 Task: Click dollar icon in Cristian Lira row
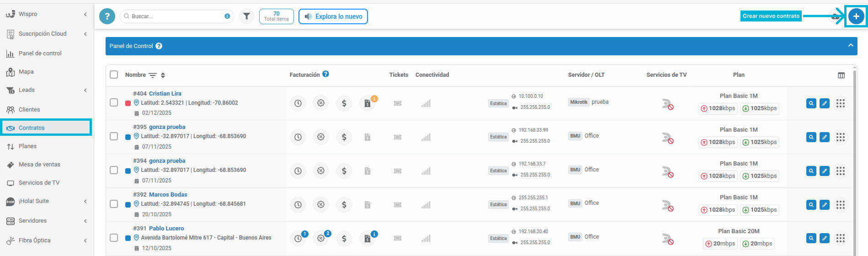344,103
